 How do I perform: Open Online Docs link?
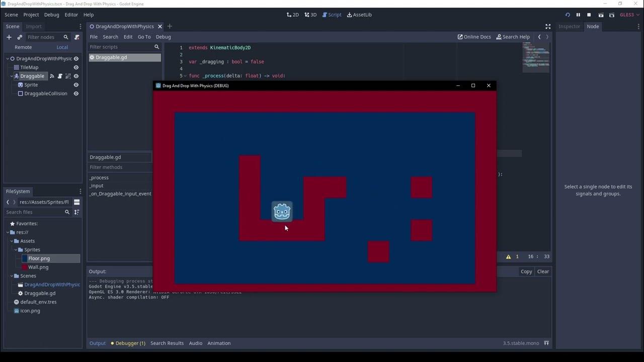(x=474, y=37)
